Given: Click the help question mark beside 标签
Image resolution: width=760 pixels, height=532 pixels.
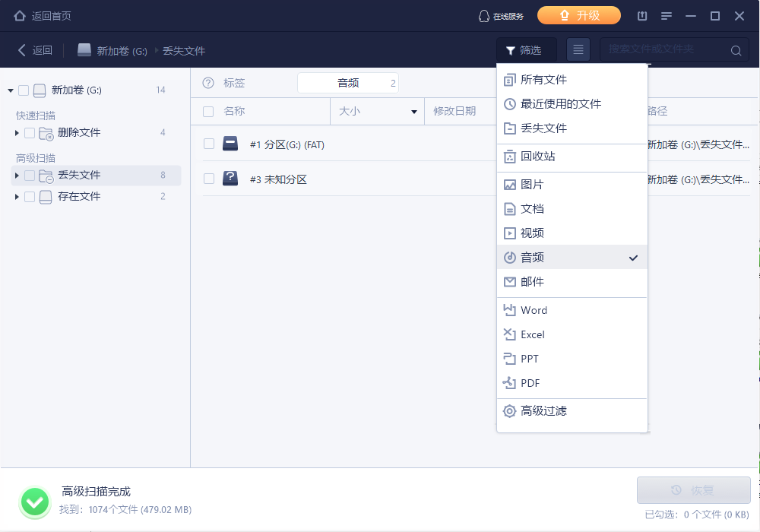Looking at the screenshot, I should (x=208, y=83).
